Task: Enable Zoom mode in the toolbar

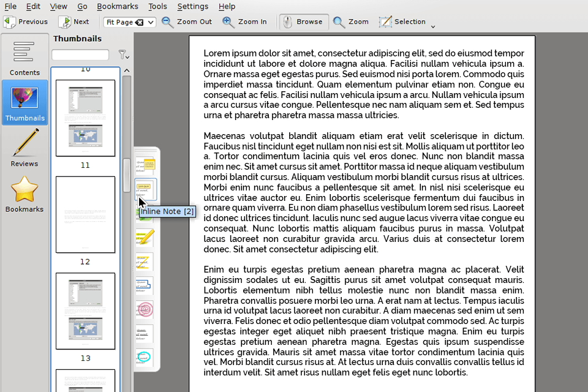Action: click(x=350, y=21)
